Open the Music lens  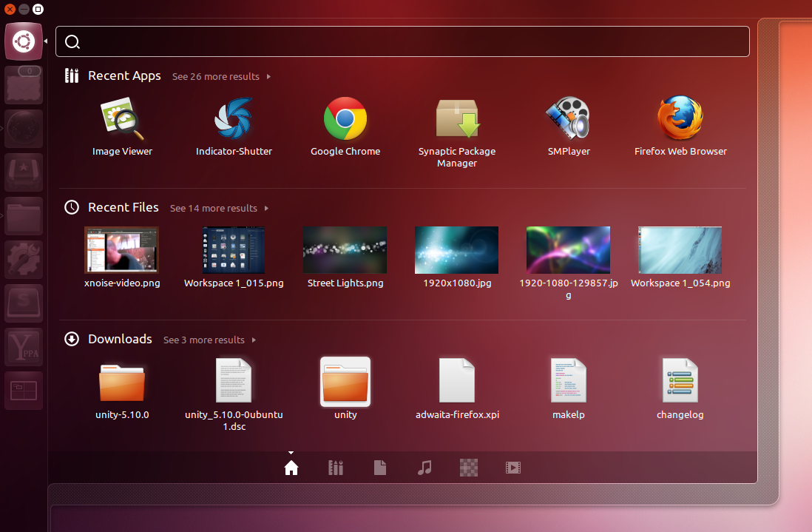pyautogui.click(x=424, y=467)
